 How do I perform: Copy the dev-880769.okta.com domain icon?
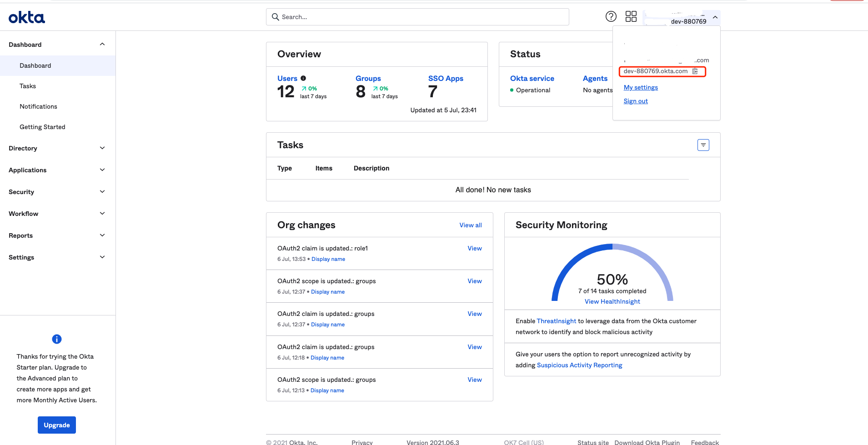695,71
